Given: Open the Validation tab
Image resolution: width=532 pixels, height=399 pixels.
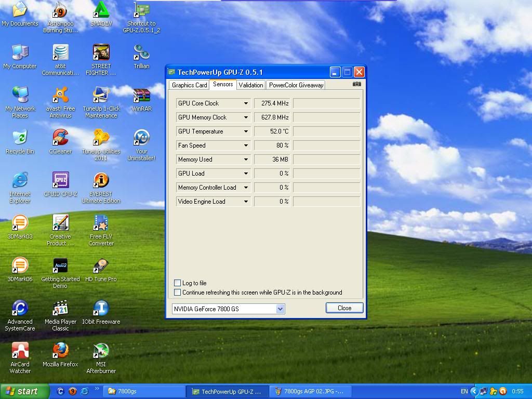Looking at the screenshot, I should point(251,85).
